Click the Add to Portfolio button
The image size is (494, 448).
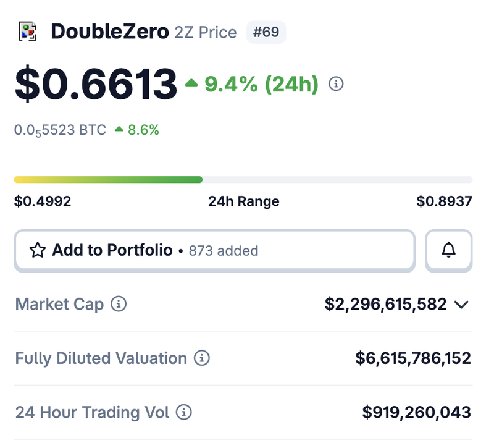pos(214,250)
